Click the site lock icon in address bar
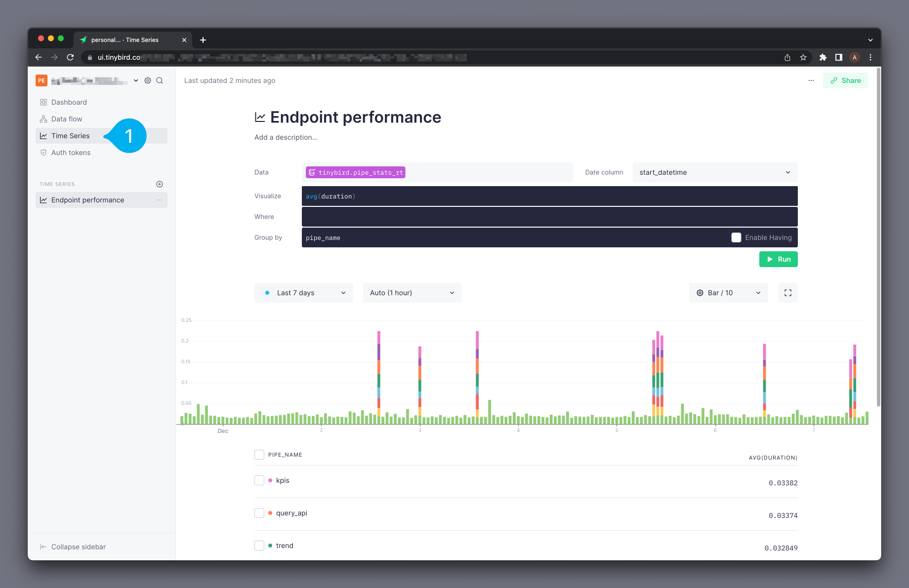This screenshot has height=588, width=909. pyautogui.click(x=90, y=57)
